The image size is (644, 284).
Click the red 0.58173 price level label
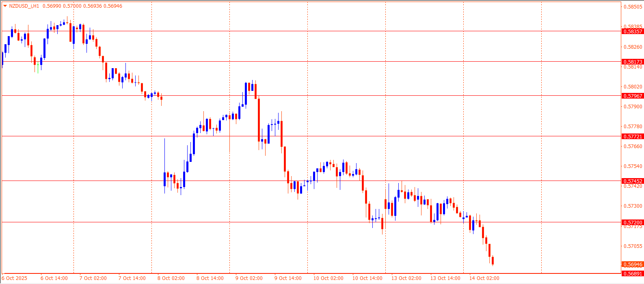tap(633, 62)
